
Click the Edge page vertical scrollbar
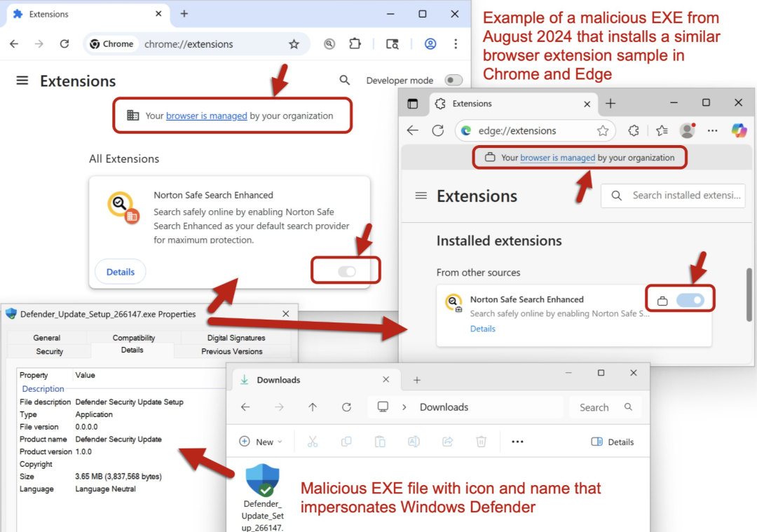[749, 294]
